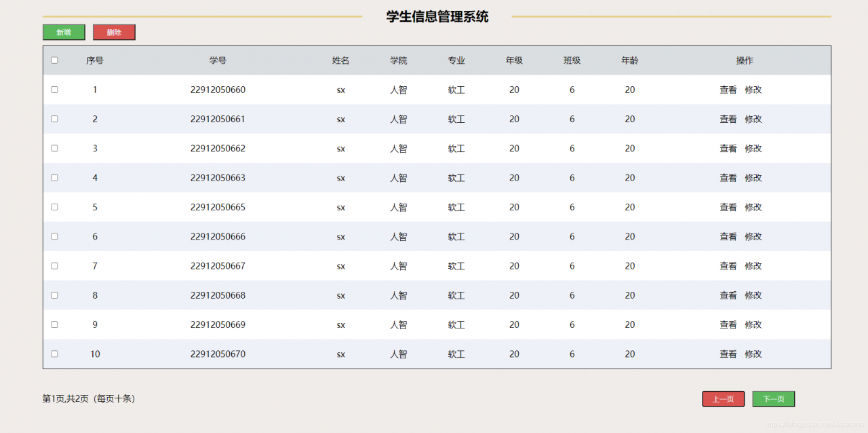This screenshot has width=868, height=433.
Task: Click 人智 cell in row 22912050662
Action: coord(399,148)
